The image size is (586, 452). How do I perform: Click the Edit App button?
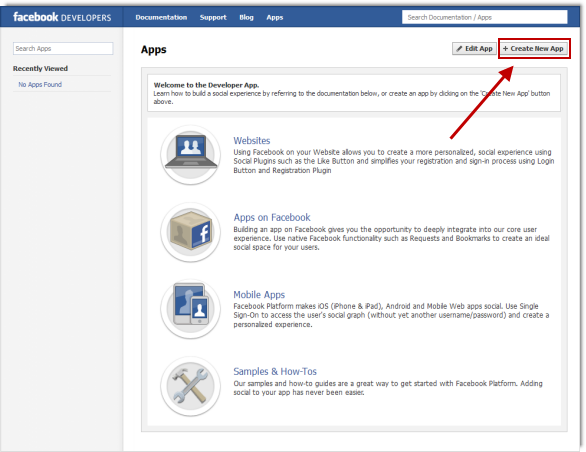[x=474, y=49]
